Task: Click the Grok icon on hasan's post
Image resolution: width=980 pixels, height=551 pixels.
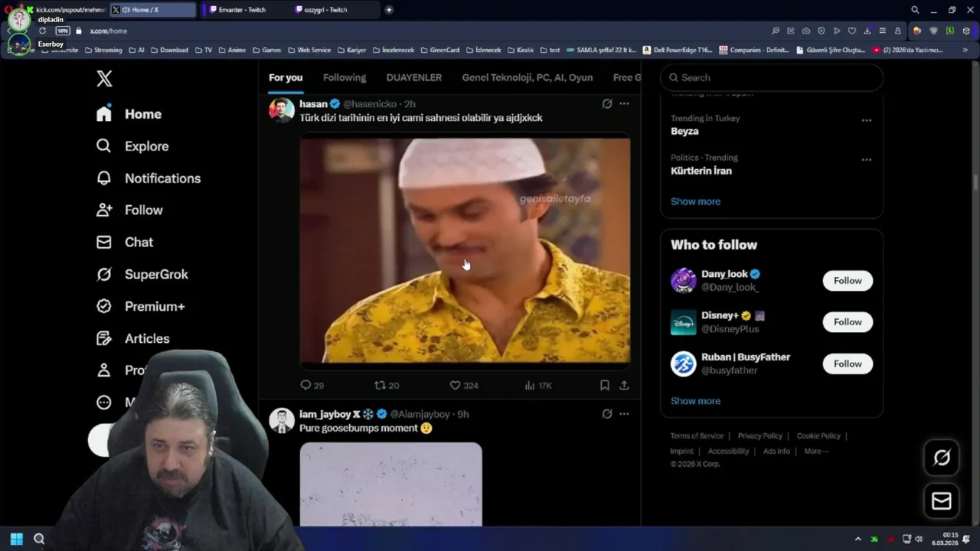Action: (607, 104)
